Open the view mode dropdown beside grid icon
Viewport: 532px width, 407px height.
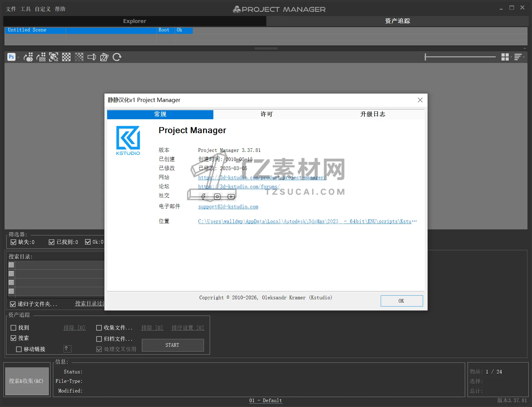coord(511,57)
